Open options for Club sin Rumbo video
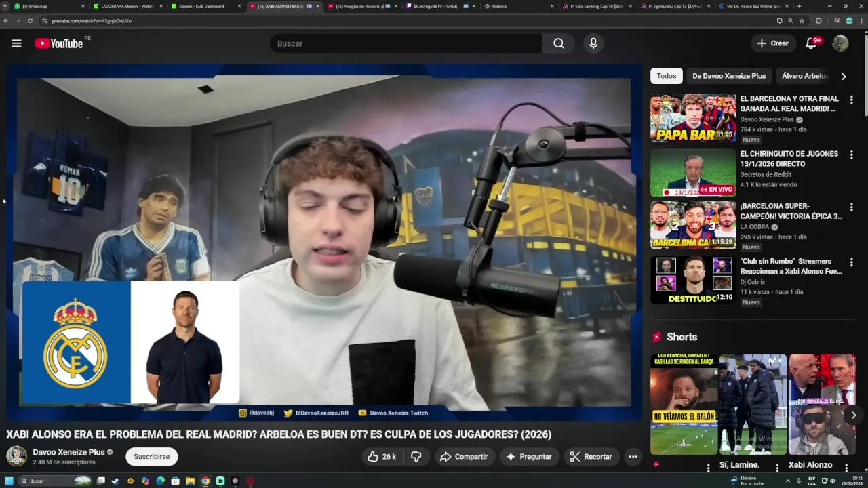 tap(851, 262)
